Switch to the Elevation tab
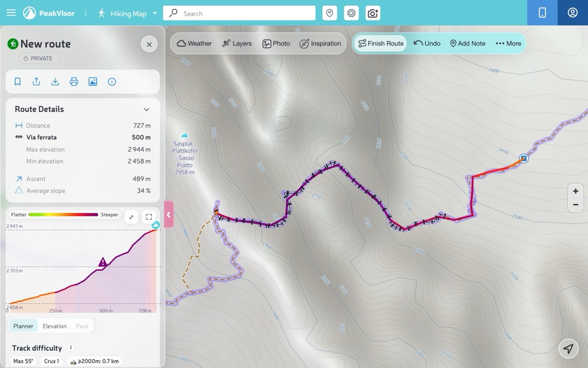The height and width of the screenshot is (368, 588). pyautogui.click(x=55, y=326)
